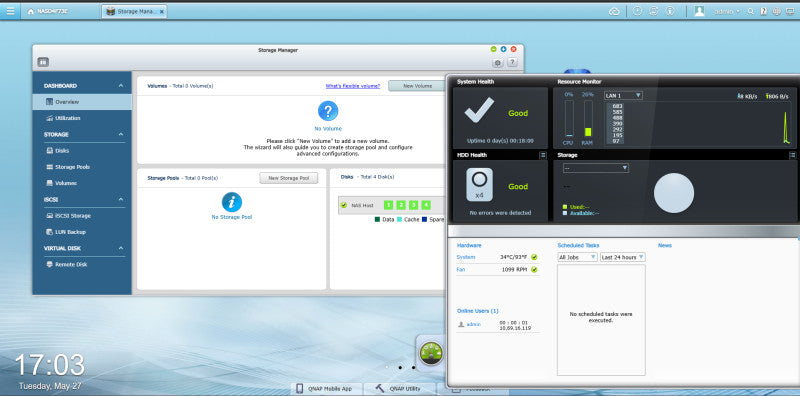Click the System hardware link
The image size is (800, 396).
tap(466, 257)
